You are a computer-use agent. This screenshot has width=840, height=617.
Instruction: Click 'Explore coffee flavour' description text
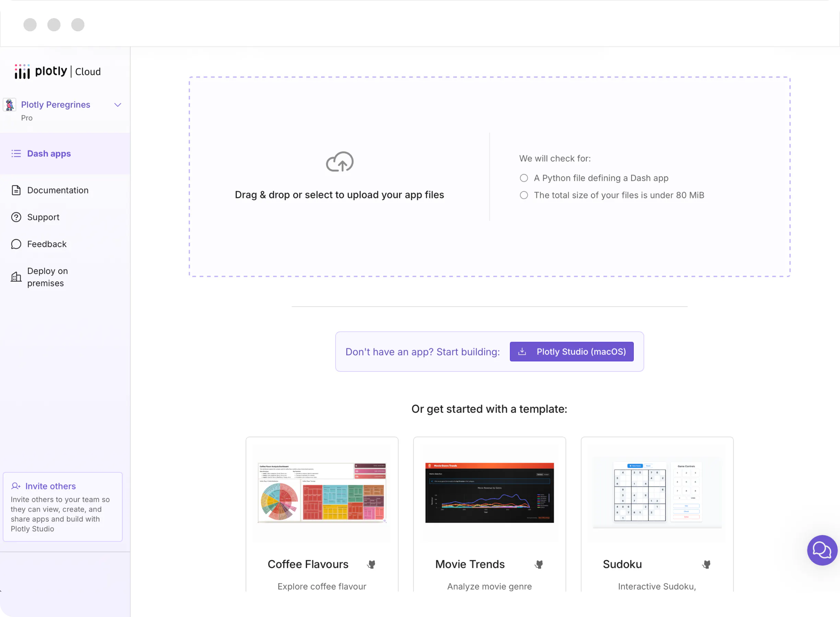pyautogui.click(x=322, y=586)
